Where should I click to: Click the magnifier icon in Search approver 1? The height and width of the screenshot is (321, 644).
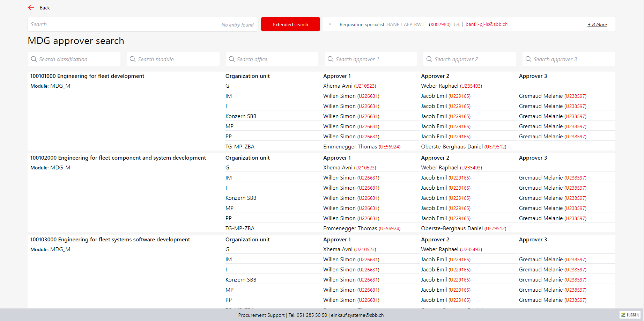coord(331,59)
